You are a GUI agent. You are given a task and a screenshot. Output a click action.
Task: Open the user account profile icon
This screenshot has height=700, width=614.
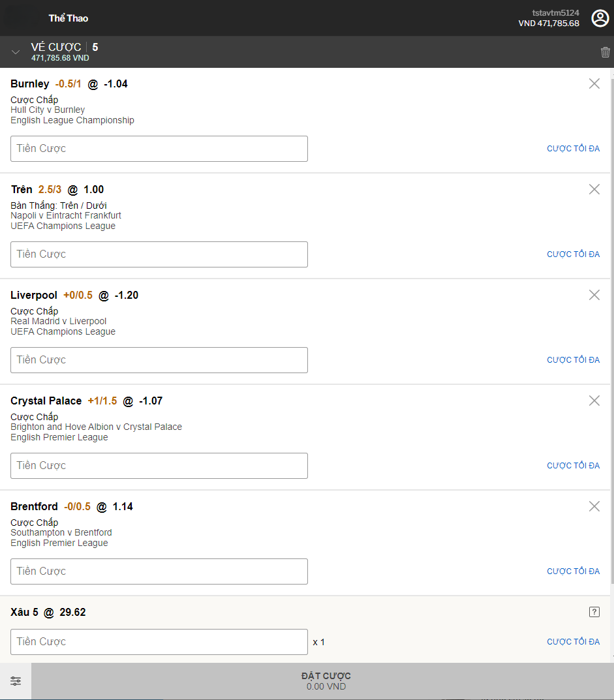click(600, 18)
